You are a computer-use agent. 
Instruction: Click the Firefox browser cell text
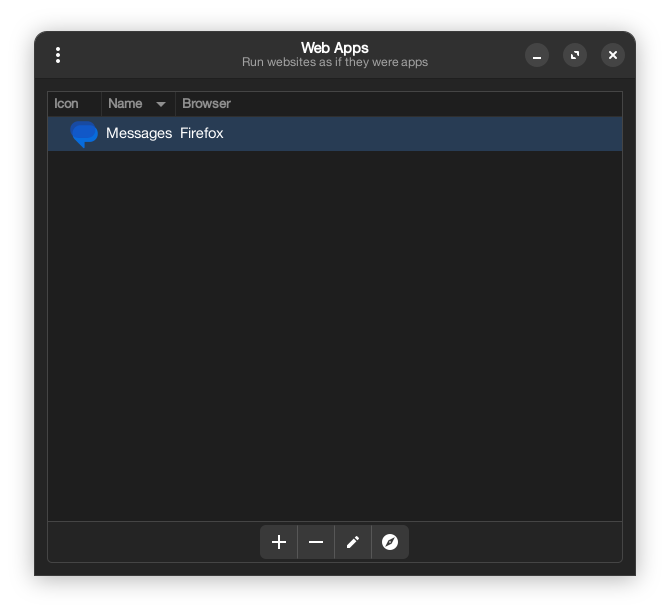pos(202,133)
